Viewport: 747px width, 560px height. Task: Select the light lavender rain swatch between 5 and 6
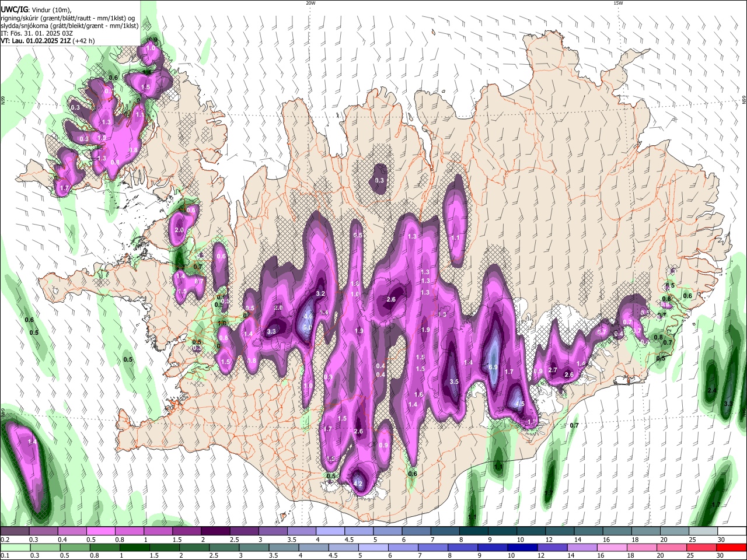[373, 547]
